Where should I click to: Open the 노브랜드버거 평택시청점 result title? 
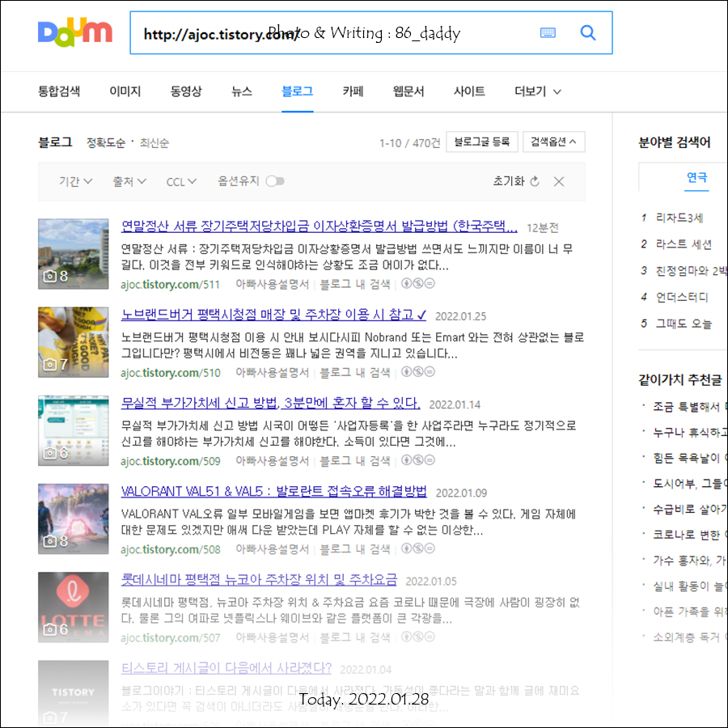[273, 315]
